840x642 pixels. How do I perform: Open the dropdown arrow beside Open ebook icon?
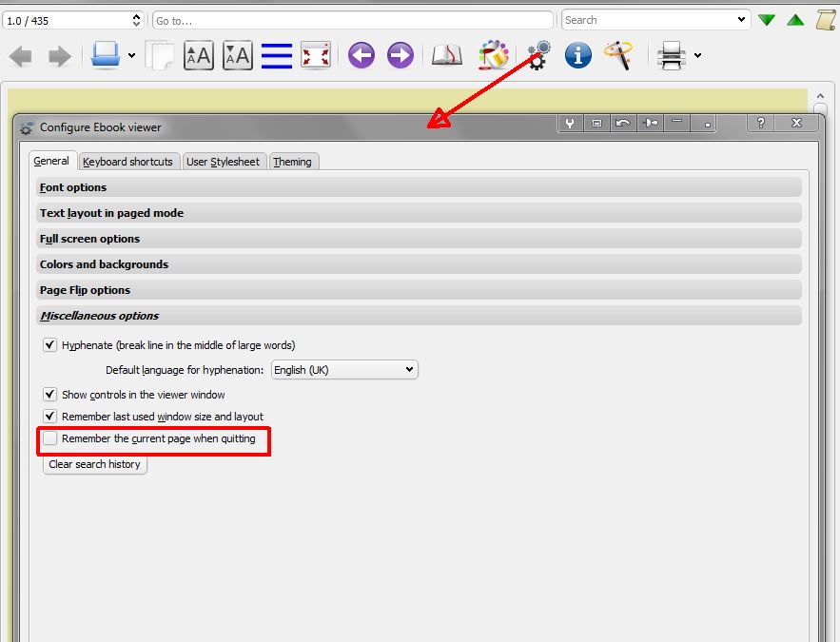coord(132,55)
